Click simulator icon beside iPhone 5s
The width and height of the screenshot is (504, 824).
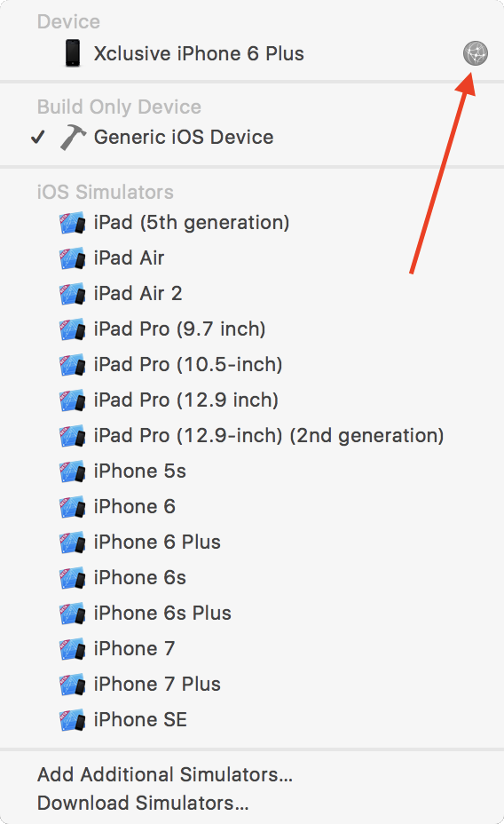click(x=72, y=471)
